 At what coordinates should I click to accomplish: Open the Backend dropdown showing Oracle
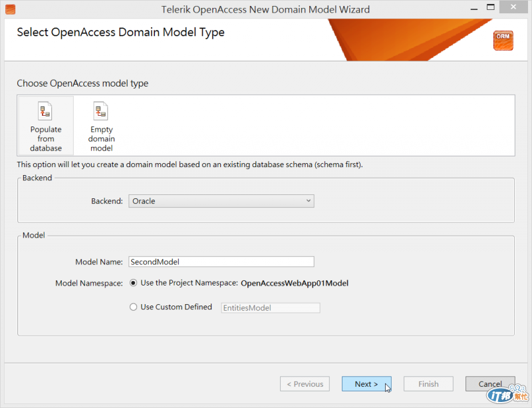[221, 201]
